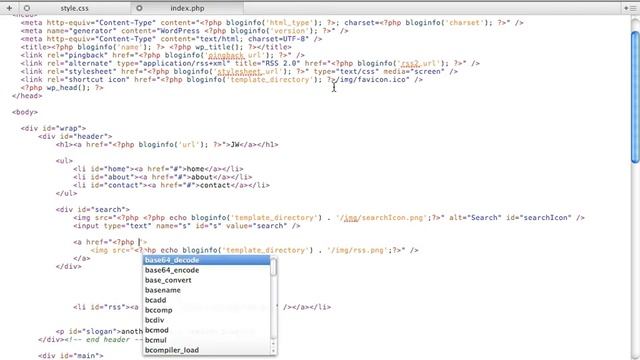Select bccomp from the suggestion list
The width and height of the screenshot is (640, 360).
[x=206, y=310]
